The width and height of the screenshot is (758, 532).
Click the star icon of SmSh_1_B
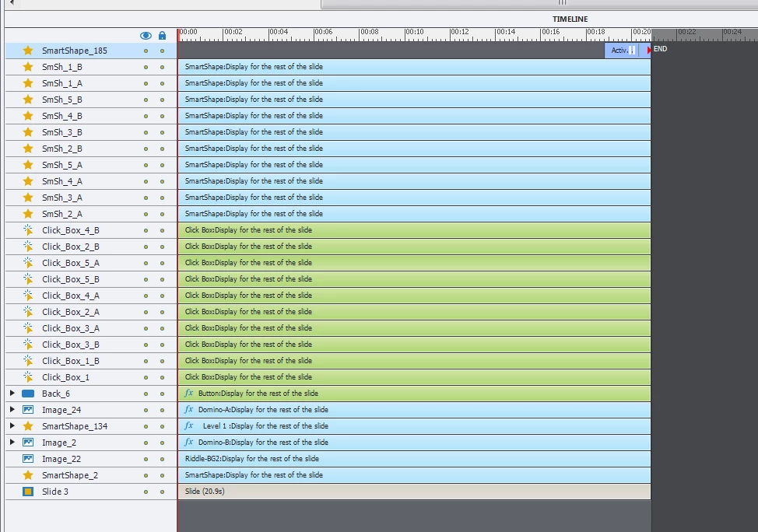(x=28, y=67)
